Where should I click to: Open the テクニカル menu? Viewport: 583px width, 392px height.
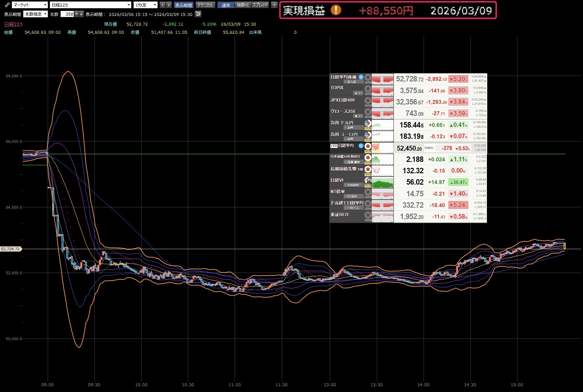[x=205, y=5]
